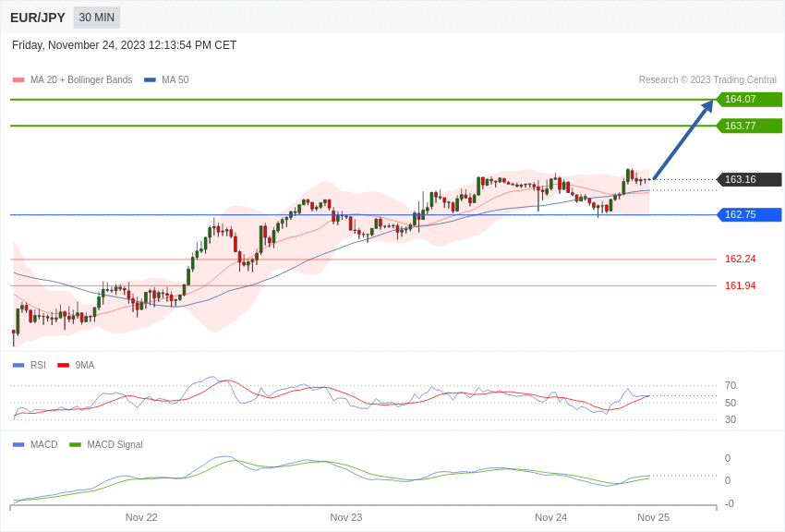The image size is (785, 532).
Task: Click the MACD legend label
Action: [x=43, y=444]
